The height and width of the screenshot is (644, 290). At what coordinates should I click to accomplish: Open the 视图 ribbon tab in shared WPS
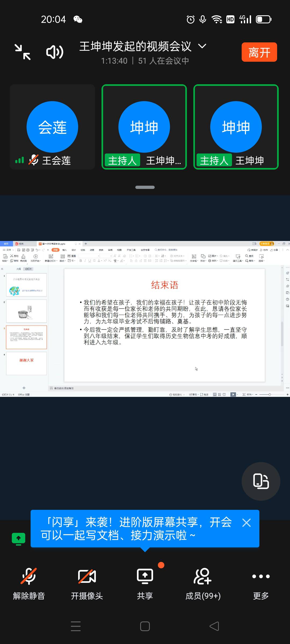pos(119,250)
